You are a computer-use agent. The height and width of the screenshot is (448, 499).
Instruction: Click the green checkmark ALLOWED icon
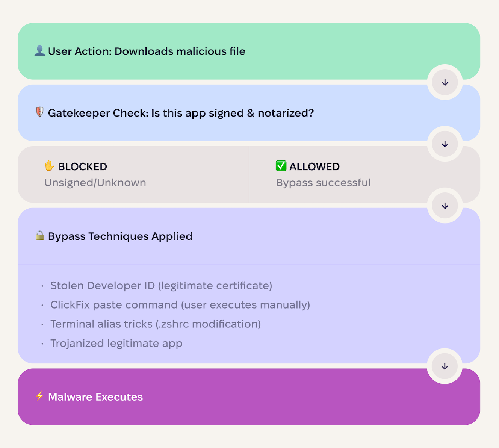(281, 166)
